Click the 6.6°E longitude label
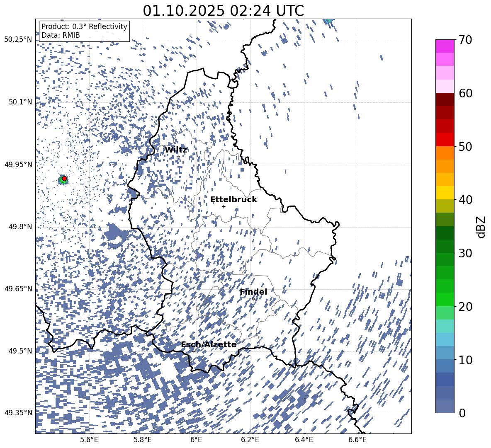The height and width of the screenshot is (448, 491). pos(357,440)
